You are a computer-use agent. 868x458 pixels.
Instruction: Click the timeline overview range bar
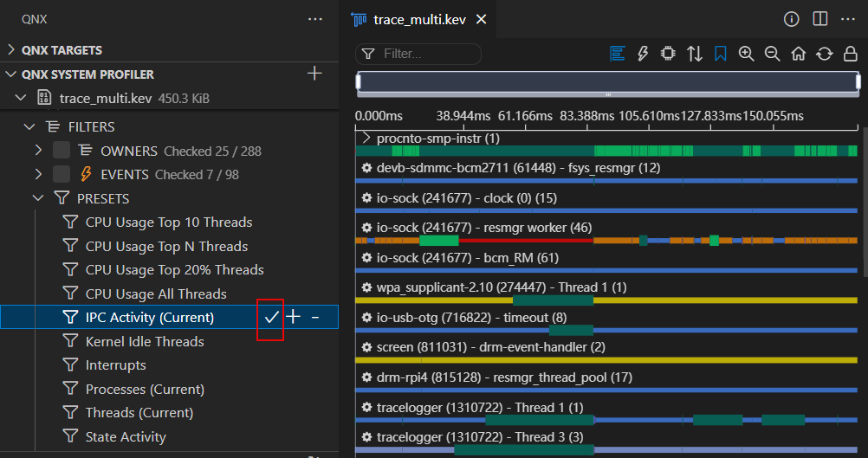coord(608,82)
